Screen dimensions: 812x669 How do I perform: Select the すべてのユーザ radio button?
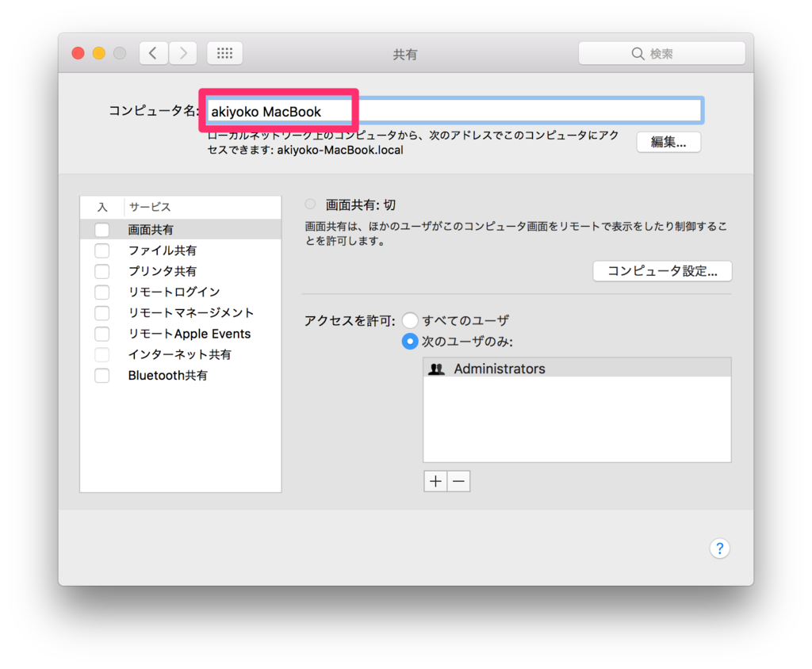click(x=410, y=320)
